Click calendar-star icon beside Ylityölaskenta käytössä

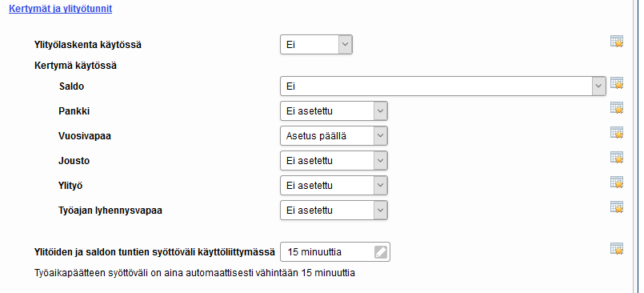pyautogui.click(x=617, y=42)
